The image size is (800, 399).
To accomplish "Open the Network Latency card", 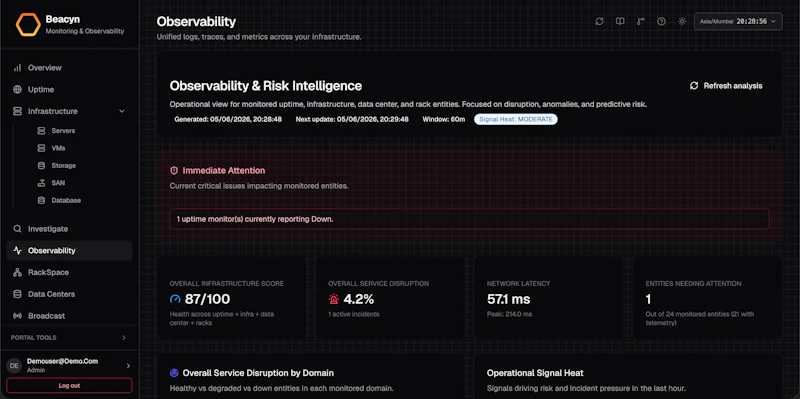I will coord(548,298).
